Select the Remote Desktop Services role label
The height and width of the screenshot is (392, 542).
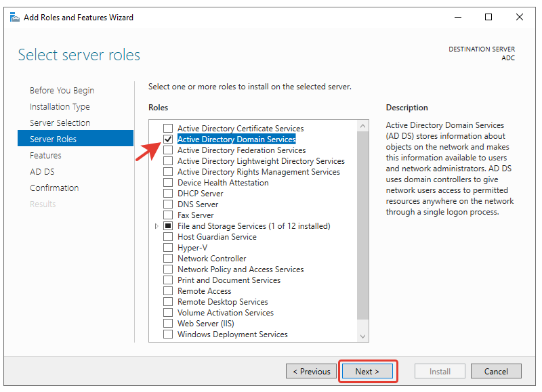pyautogui.click(x=222, y=302)
